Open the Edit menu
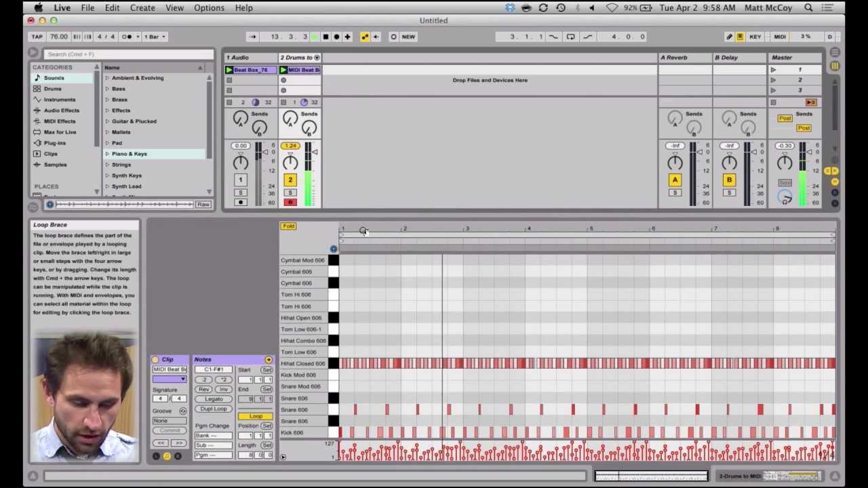The width and height of the screenshot is (868, 488). (112, 7)
